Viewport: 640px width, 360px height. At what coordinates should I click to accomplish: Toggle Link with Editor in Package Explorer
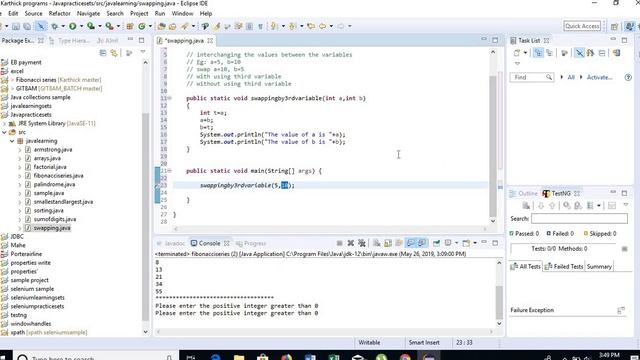(x=114, y=53)
